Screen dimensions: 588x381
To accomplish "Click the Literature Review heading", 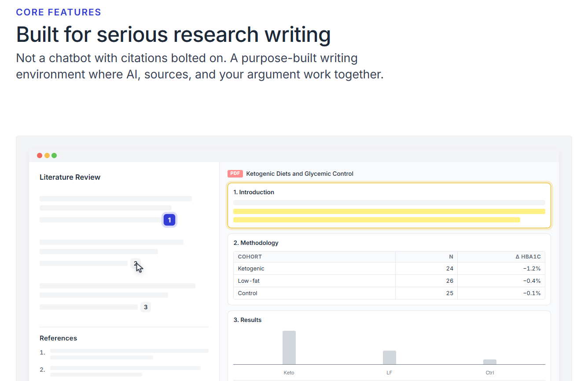I will click(70, 177).
